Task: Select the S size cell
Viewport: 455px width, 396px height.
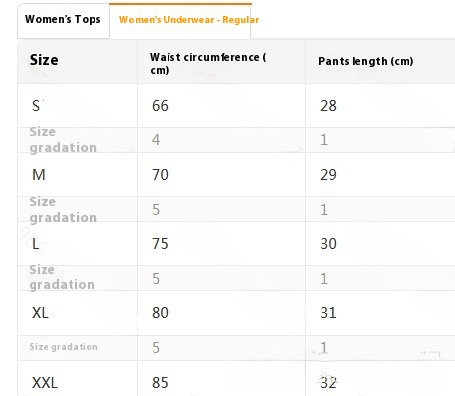Action: click(x=77, y=106)
